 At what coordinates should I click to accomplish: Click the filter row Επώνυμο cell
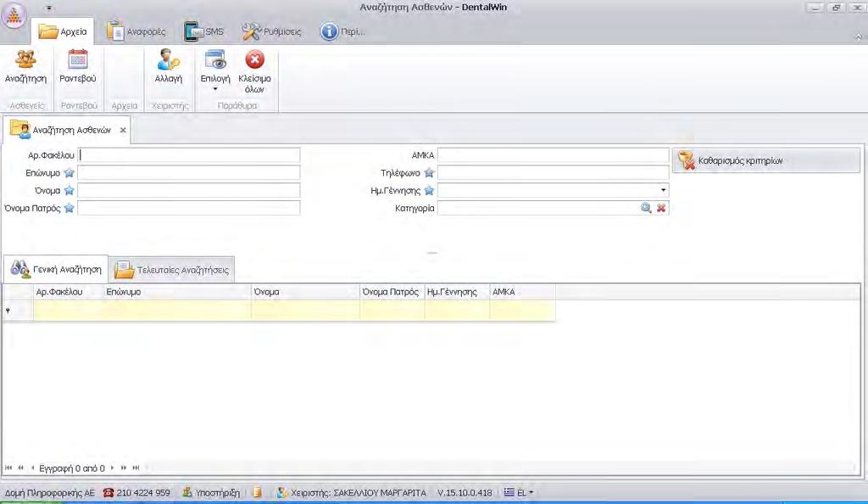click(x=177, y=311)
